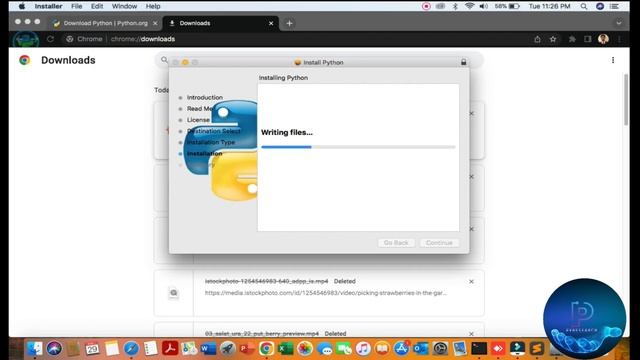
Task: Click the screen recording indicator in menu bar
Action: (426, 6)
